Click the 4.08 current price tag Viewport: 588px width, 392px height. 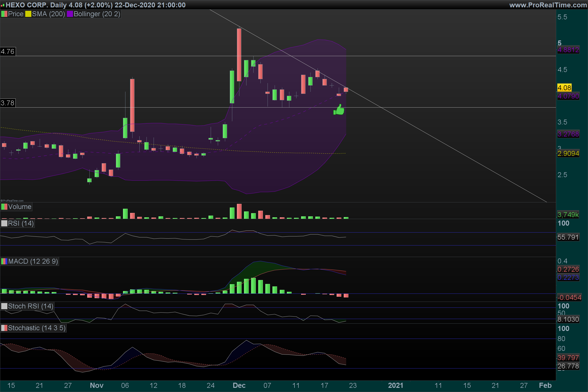click(x=564, y=88)
